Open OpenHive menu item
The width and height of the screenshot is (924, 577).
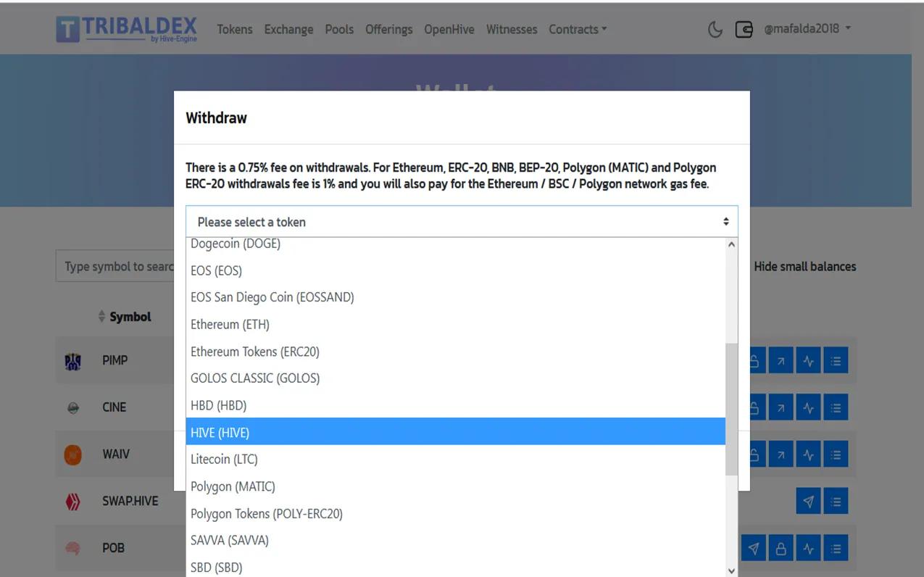click(x=449, y=29)
